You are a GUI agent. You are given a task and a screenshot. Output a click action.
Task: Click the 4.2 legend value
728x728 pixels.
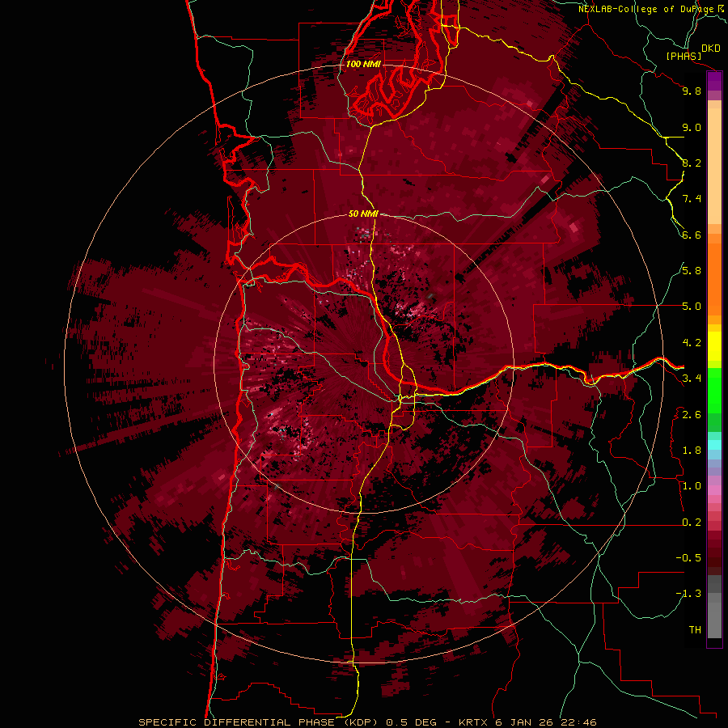pyautogui.click(x=692, y=343)
